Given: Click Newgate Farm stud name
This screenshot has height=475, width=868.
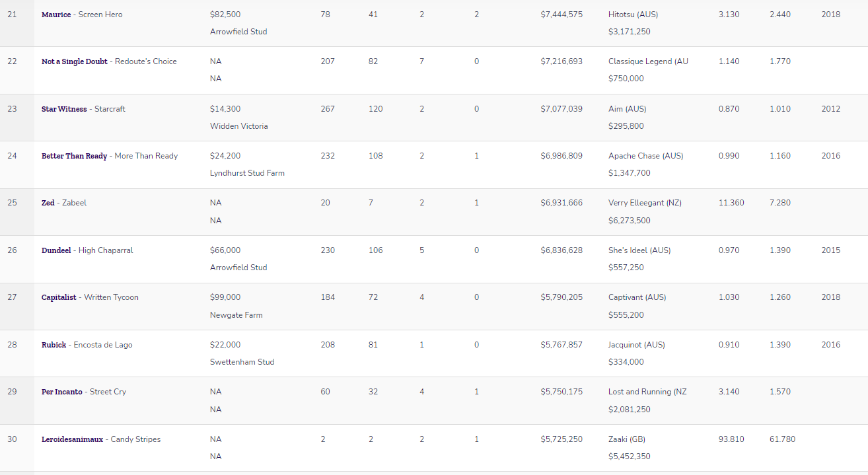Looking at the screenshot, I should (236, 315).
